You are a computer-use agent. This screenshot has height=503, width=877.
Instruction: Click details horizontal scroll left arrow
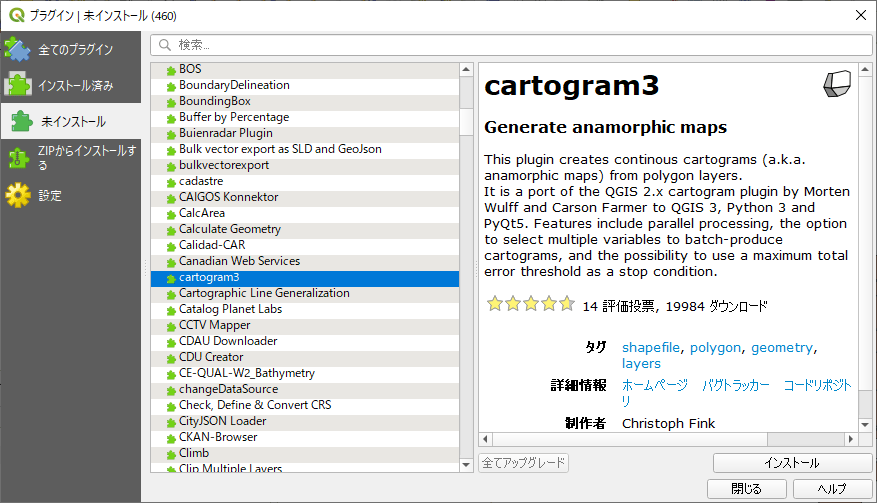(x=485, y=439)
